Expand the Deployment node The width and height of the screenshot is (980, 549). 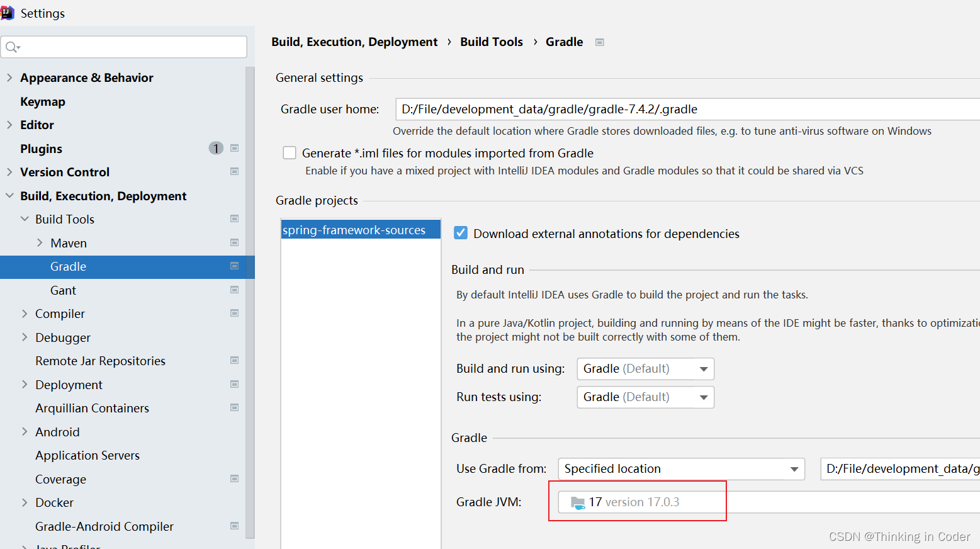(25, 385)
